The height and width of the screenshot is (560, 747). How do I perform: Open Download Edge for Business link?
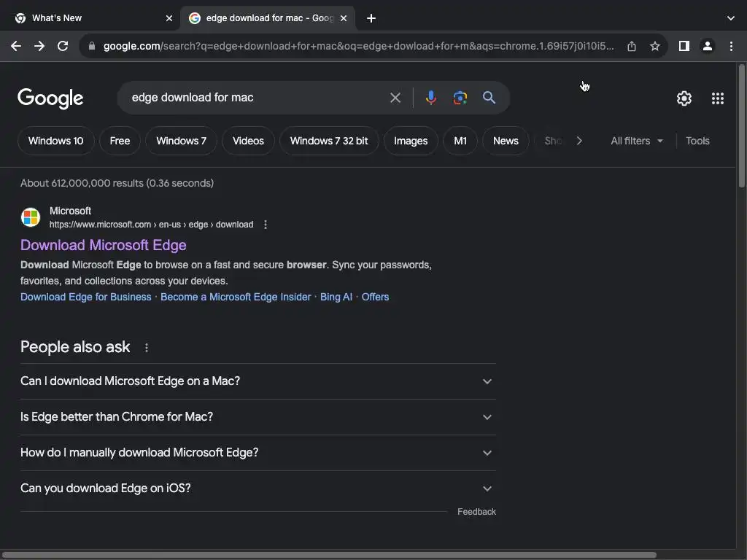pos(86,297)
